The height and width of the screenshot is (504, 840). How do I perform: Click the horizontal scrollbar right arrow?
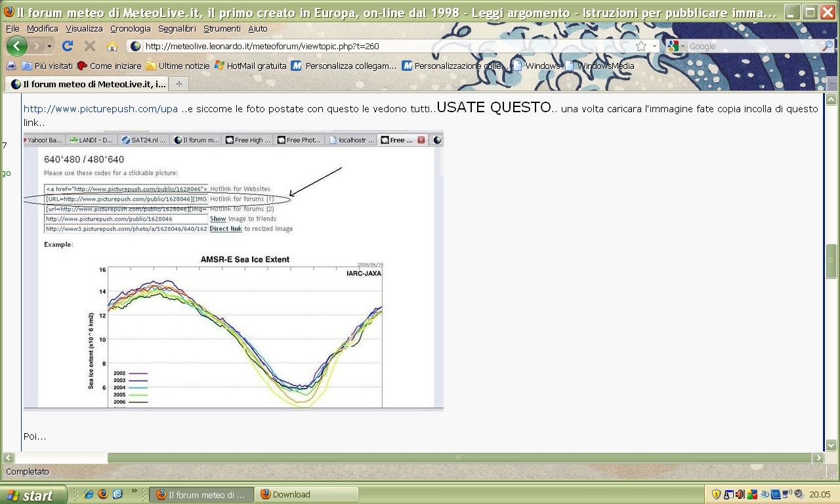pyautogui.click(x=818, y=457)
